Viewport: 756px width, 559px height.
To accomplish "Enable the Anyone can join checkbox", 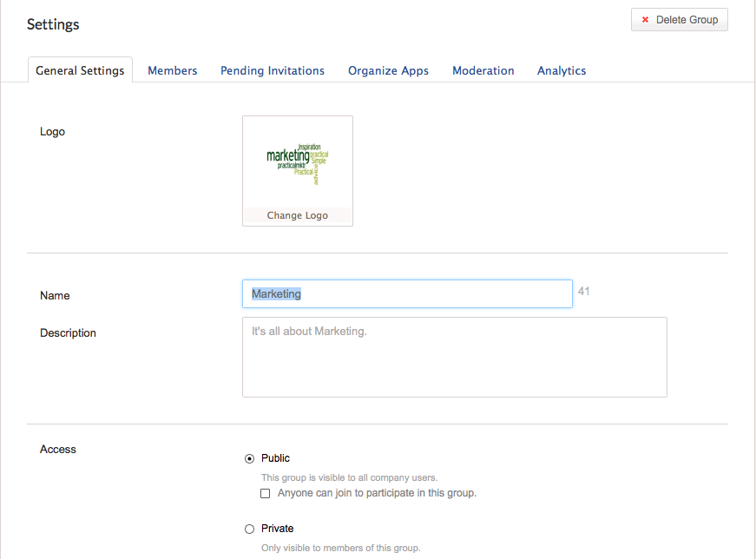I will 266,493.
